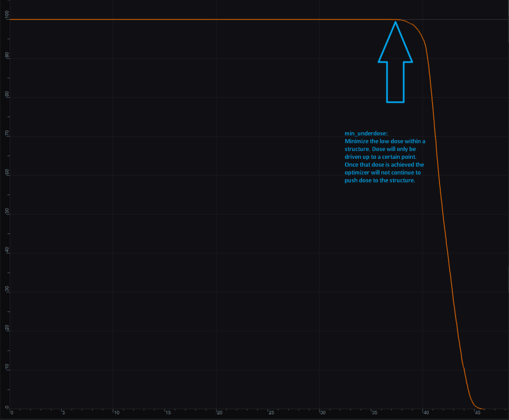Click the 40 label on horizontal axis
The height and width of the screenshot is (420, 509).
426,413
